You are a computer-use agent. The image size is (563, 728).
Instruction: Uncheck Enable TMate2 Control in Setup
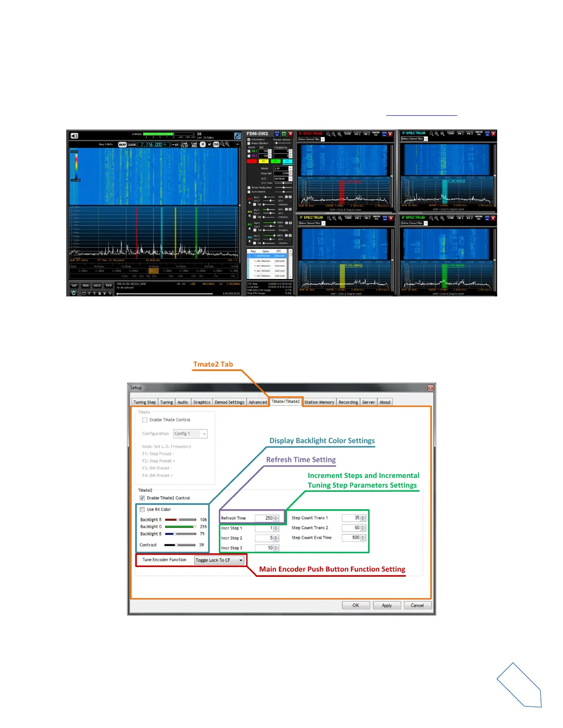click(x=142, y=498)
